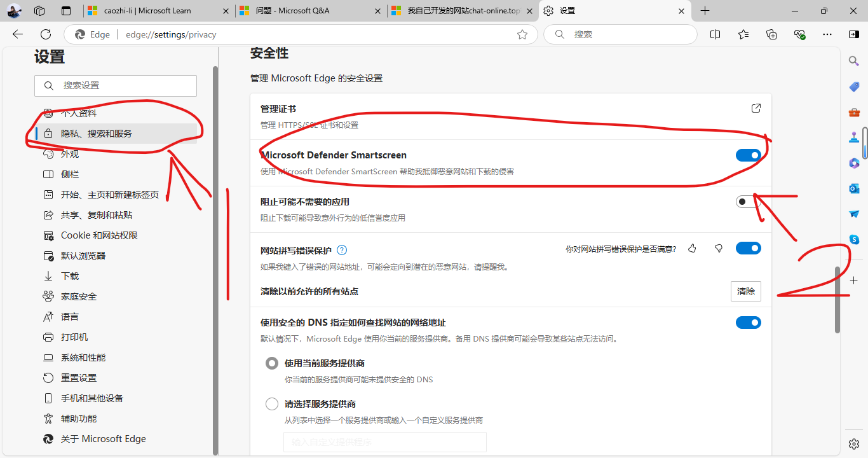Open 默认浏览器 settings section

[116, 256]
